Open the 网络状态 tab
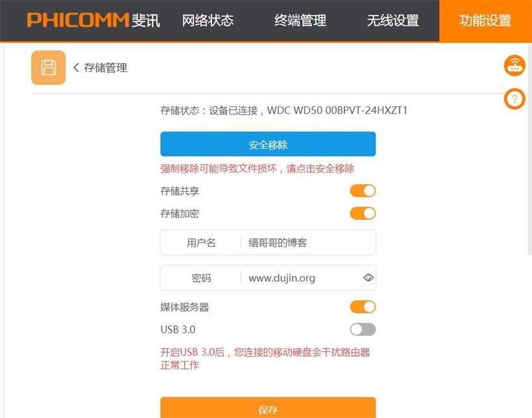This screenshot has height=418, width=532. [208, 20]
